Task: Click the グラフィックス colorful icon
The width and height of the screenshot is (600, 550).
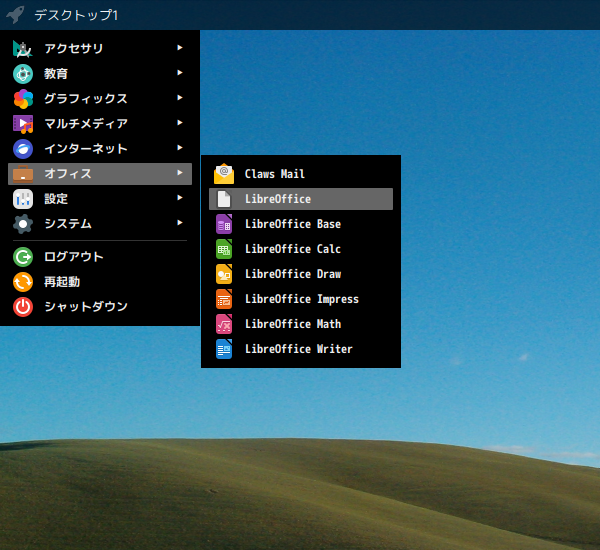Action: coord(23,99)
